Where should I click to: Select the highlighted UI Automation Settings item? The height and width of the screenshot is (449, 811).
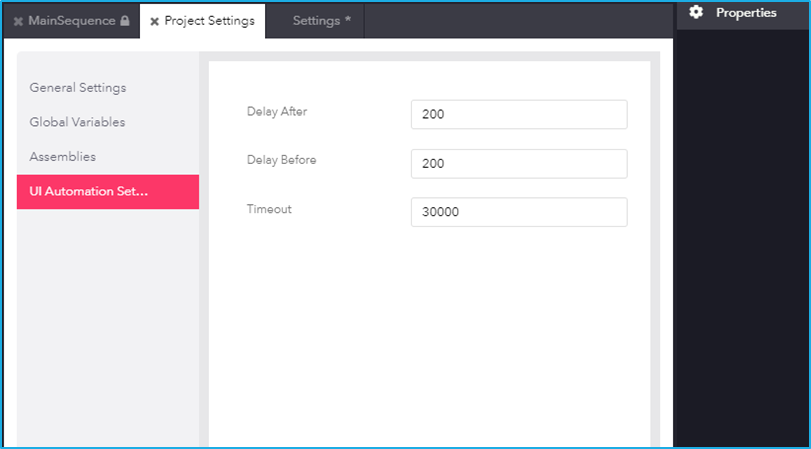108,192
